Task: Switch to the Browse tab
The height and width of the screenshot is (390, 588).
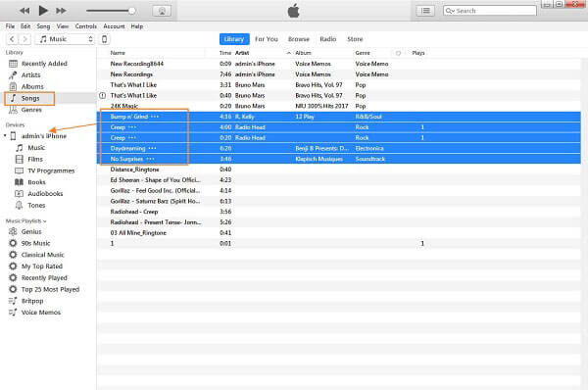Action: [x=299, y=39]
